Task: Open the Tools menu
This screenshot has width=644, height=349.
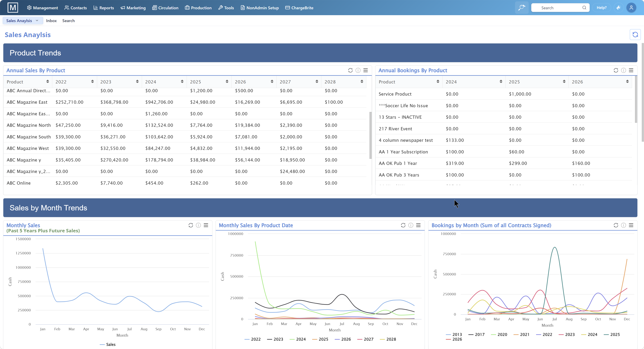Action: [226, 8]
